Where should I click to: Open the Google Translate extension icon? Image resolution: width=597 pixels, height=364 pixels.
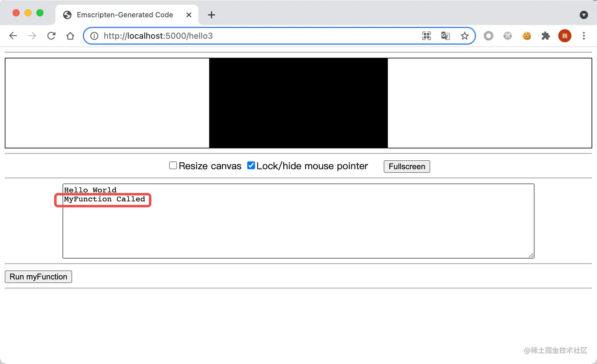pyautogui.click(x=445, y=36)
